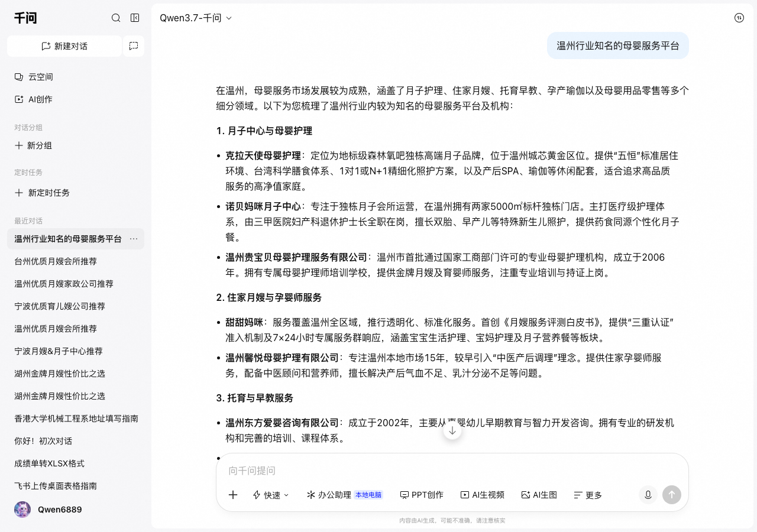The image size is (757, 532).
Task: Open conversation 成绩单转XLSX格式
Action: (x=76, y=463)
